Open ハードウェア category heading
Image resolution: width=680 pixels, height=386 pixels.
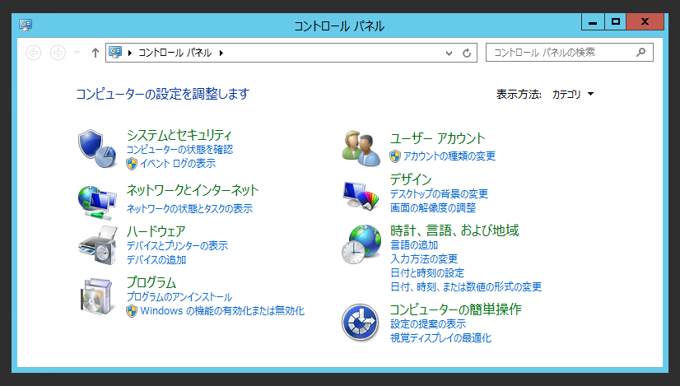[156, 231]
